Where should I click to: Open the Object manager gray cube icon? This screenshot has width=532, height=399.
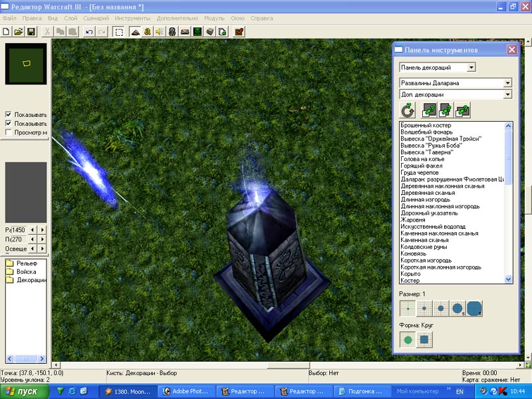[x=210, y=32]
